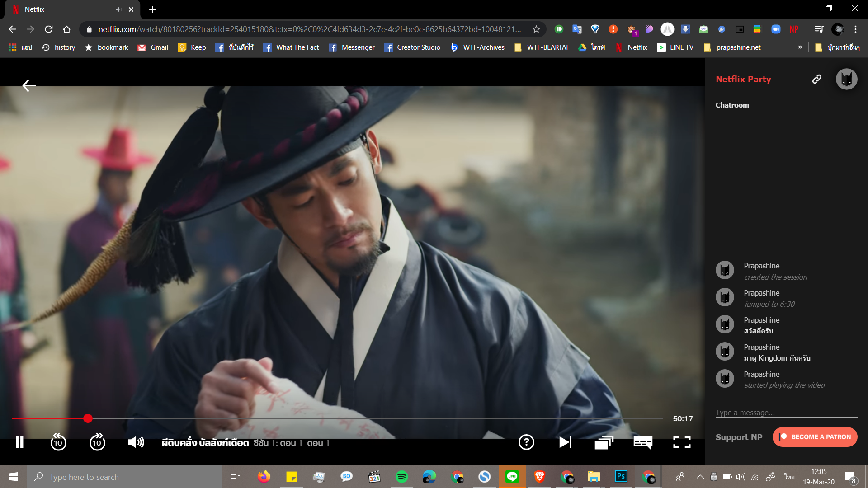This screenshot has height=488, width=868.
Task: Pause the video with the pause button
Action: click(19, 442)
